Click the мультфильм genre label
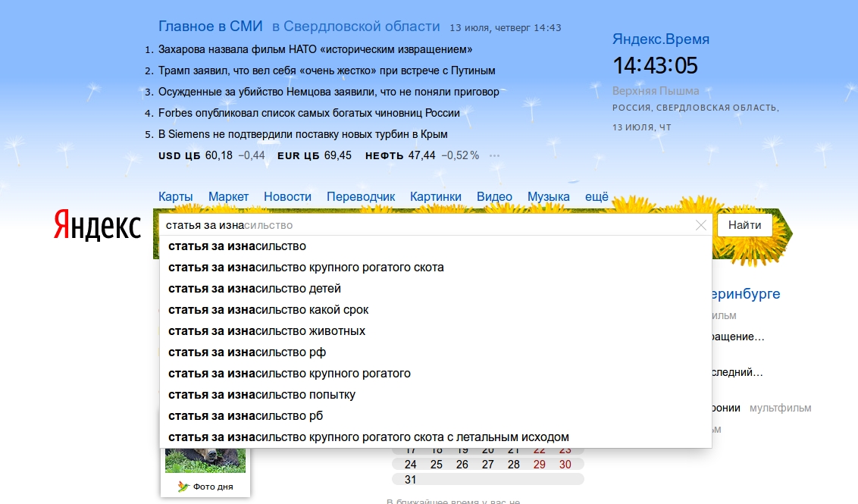This screenshot has width=858, height=504. tap(780, 409)
